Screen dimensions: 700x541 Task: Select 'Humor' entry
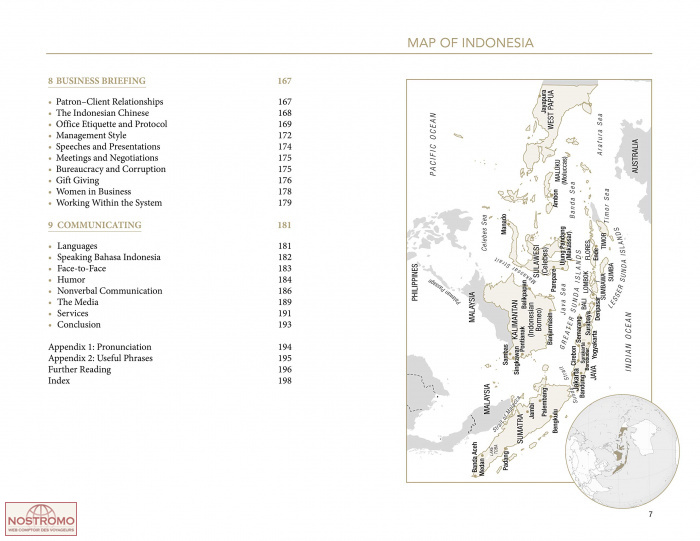pyautogui.click(x=71, y=279)
